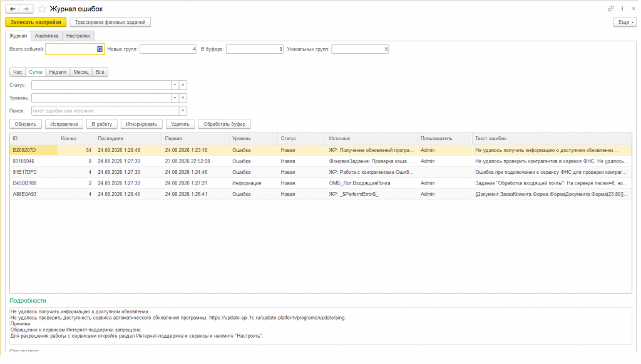Open the three-dot options menu
The image size is (641, 364).
[x=622, y=9]
